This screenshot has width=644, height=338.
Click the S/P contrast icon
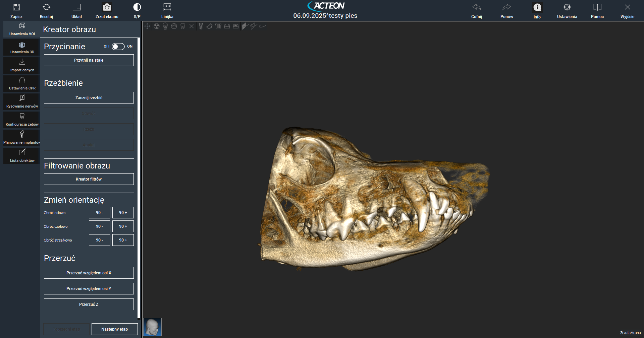coord(137,7)
